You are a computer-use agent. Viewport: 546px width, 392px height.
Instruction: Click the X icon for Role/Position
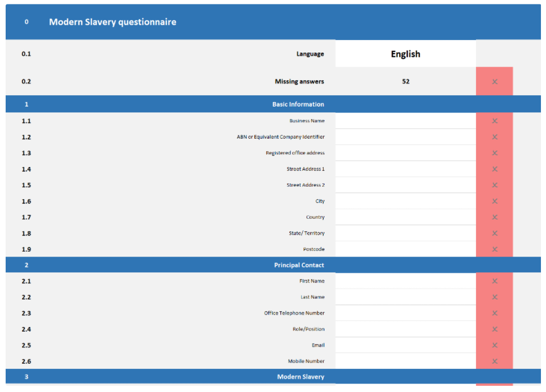click(x=495, y=329)
